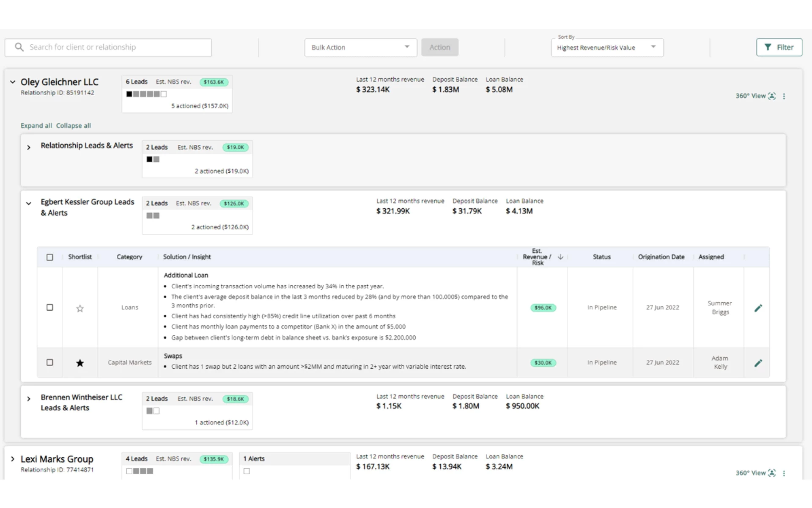Click the Capital Markets category cell

[x=129, y=362]
